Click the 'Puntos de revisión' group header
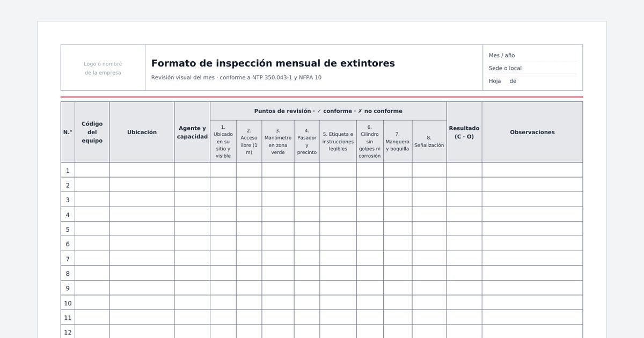This screenshot has width=644, height=338. tap(328, 111)
